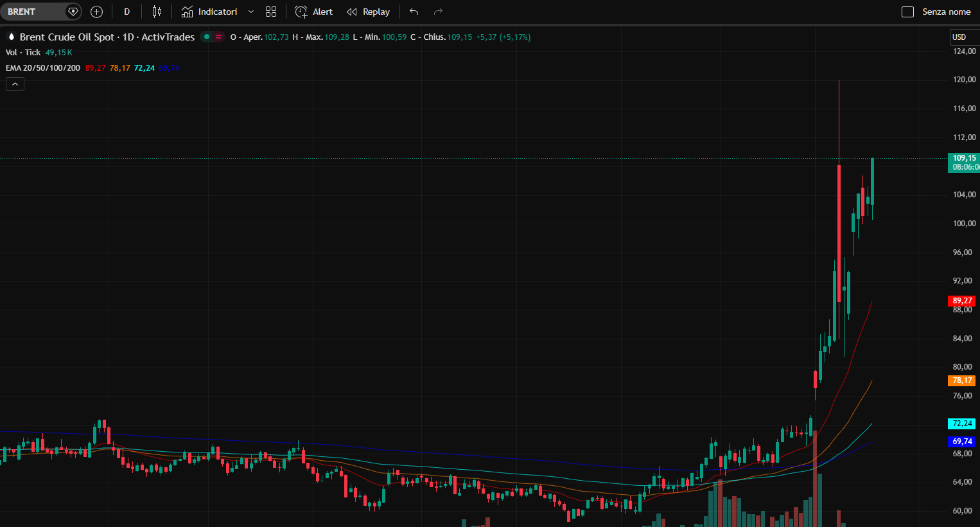980x527 pixels.
Task: Collapse the indicator legend with the chevron
Action: pos(15,84)
